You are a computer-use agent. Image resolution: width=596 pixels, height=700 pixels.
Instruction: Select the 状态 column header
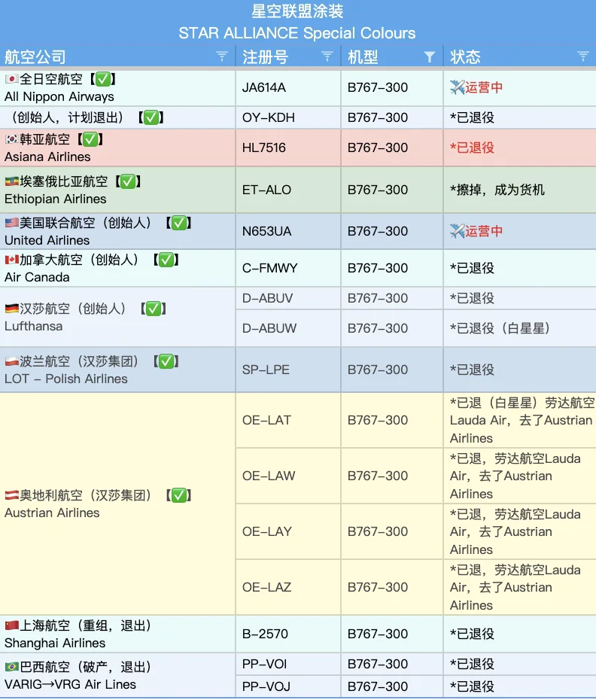coord(520,56)
